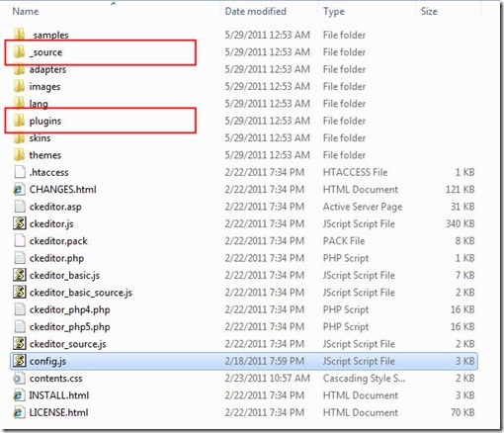The image size is (504, 433).
Task: Click the themes folder icon
Action: [19, 155]
